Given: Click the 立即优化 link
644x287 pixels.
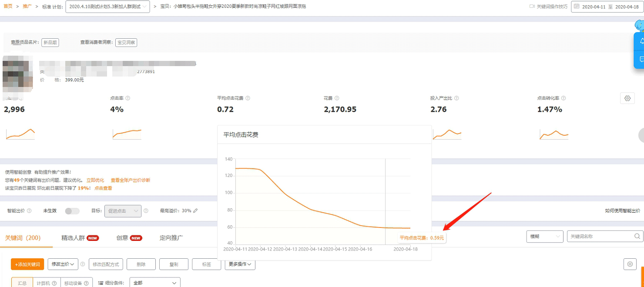Looking at the screenshot, I should point(95,180).
